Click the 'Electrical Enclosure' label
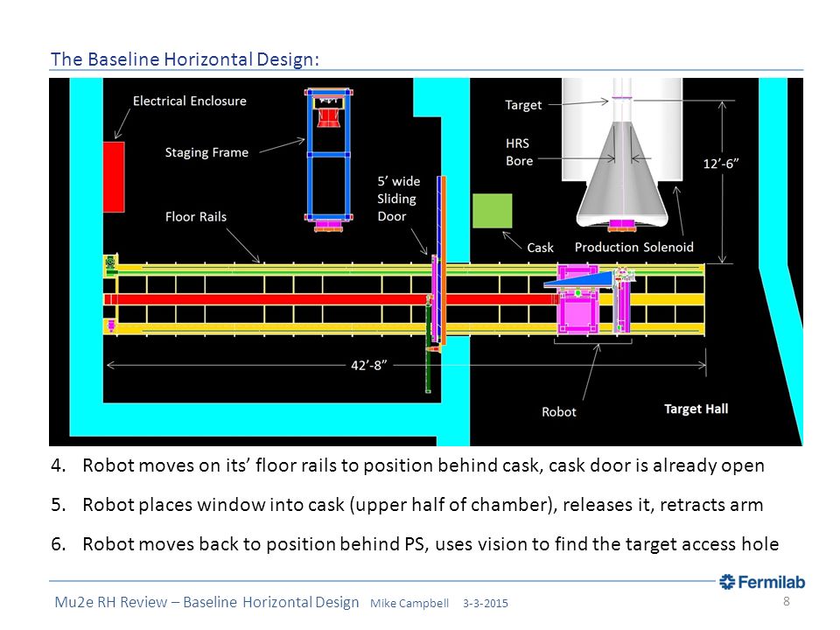This screenshot has width=840, height=630. pos(190,101)
